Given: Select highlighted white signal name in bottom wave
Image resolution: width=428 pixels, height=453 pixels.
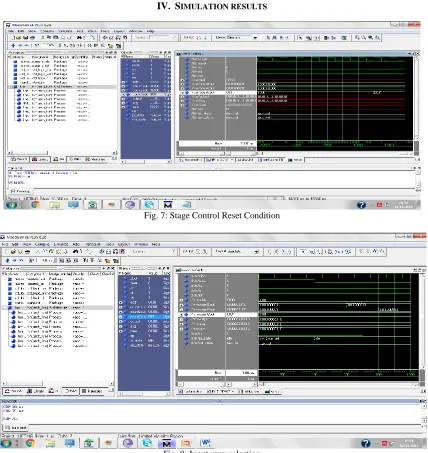Looking at the screenshot, I should point(203,314).
